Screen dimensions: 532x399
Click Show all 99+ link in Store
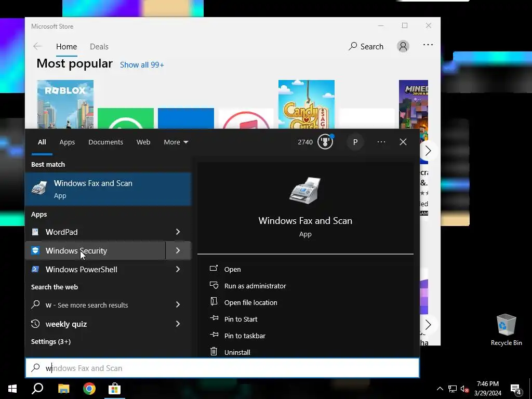coord(142,65)
